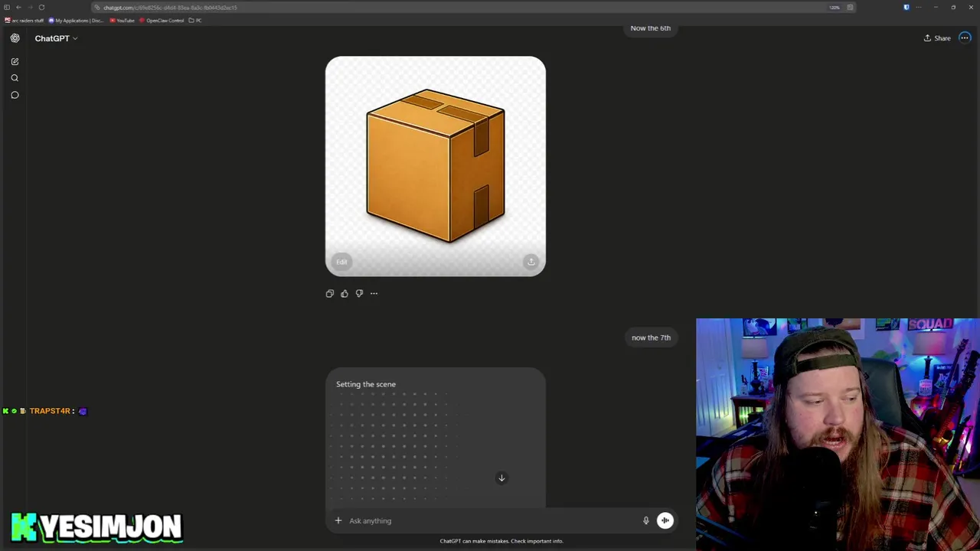The image size is (980, 551).
Task: Expand the PC bookmarks folder
Action: pyautogui.click(x=195, y=21)
